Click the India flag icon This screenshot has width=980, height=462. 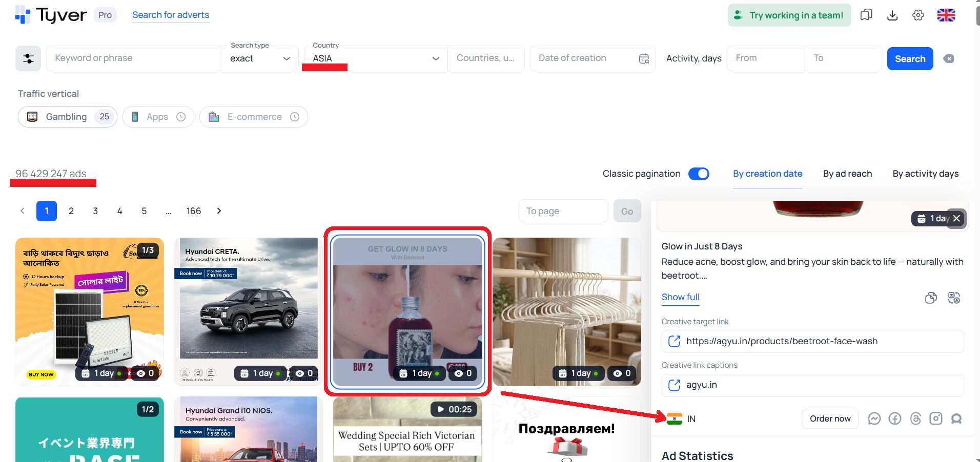pos(675,418)
